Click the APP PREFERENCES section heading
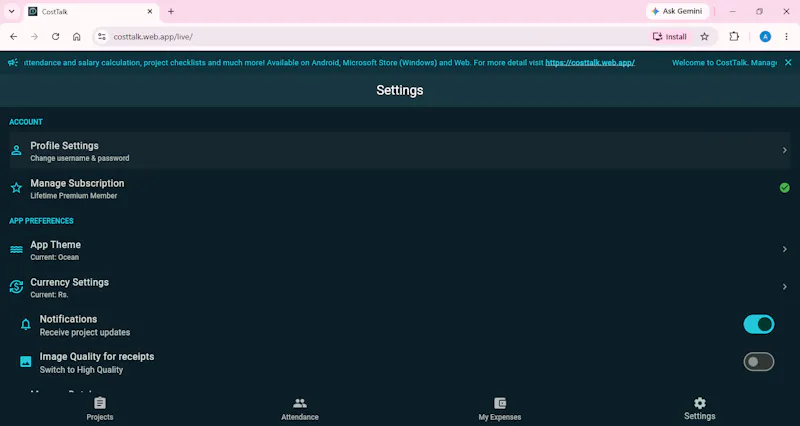 click(41, 221)
